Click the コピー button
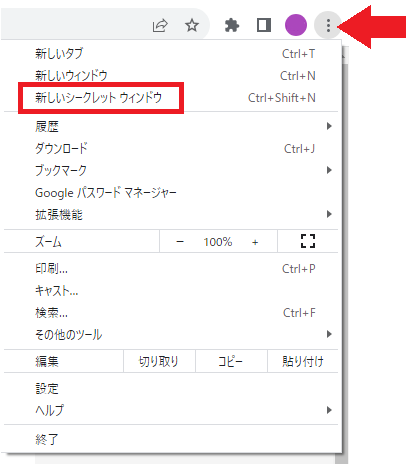410x464 pixels. click(231, 361)
